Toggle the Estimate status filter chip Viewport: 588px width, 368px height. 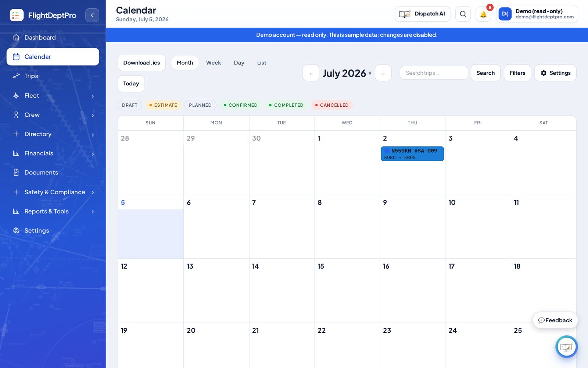[163, 105]
